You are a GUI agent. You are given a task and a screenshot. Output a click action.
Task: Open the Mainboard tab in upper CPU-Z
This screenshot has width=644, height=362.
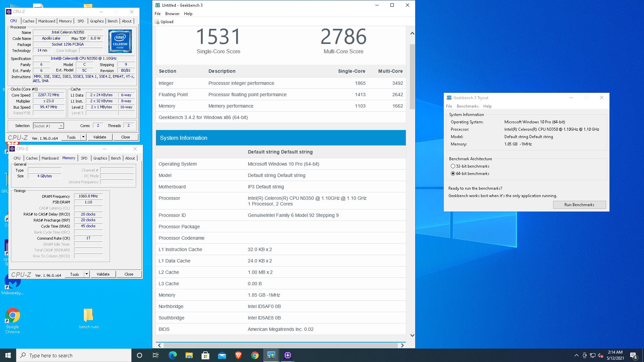[47, 21]
